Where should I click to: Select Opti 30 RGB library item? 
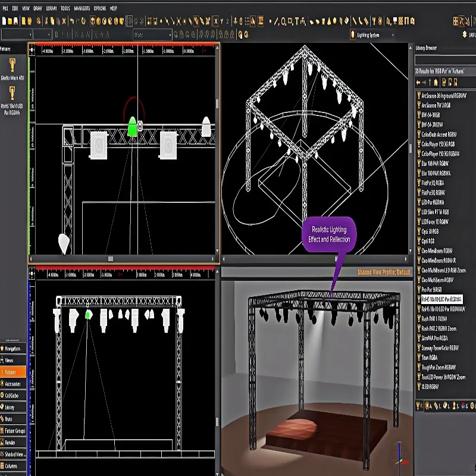point(428,231)
